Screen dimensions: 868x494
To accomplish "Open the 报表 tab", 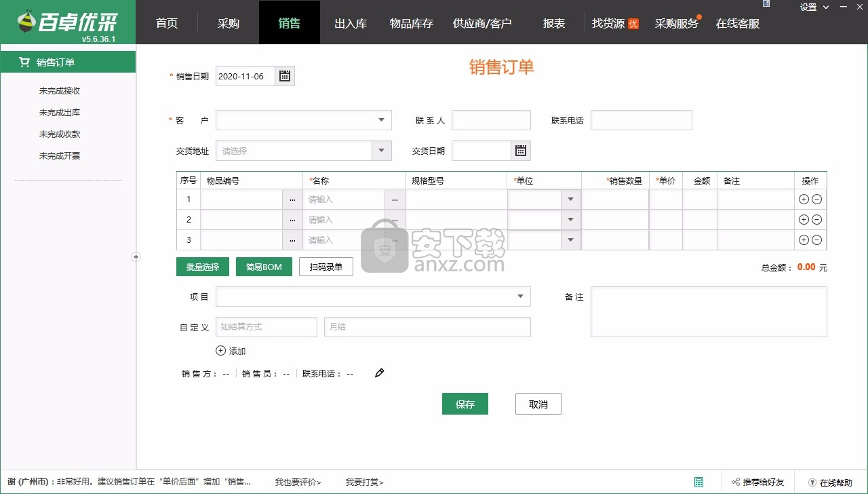I will pos(554,23).
